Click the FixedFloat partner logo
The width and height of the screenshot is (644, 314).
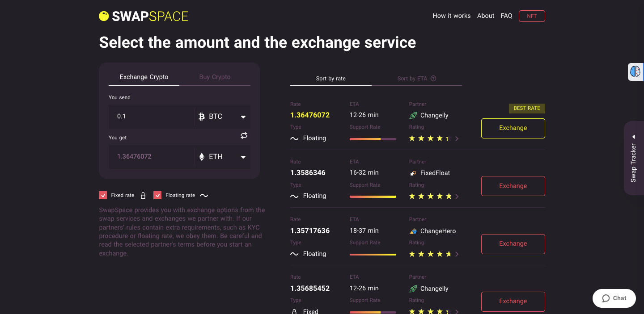tap(413, 173)
